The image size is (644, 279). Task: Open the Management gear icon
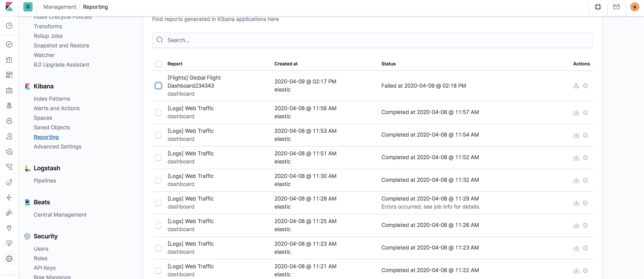[x=9, y=259]
